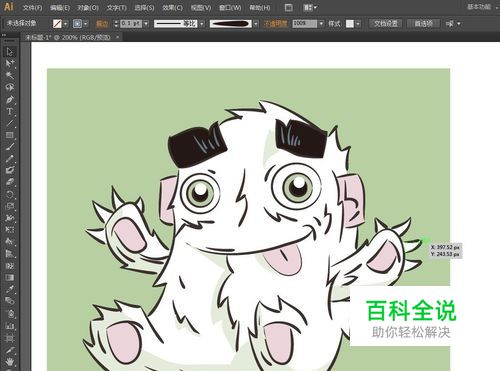Select the Free Transform tool
Screen dimensions: 500x371
[9, 230]
